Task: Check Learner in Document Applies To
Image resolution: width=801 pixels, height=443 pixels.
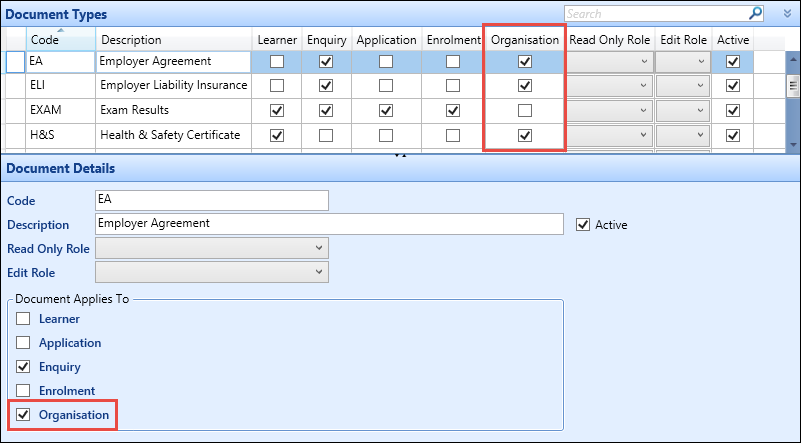Action: (x=23, y=319)
